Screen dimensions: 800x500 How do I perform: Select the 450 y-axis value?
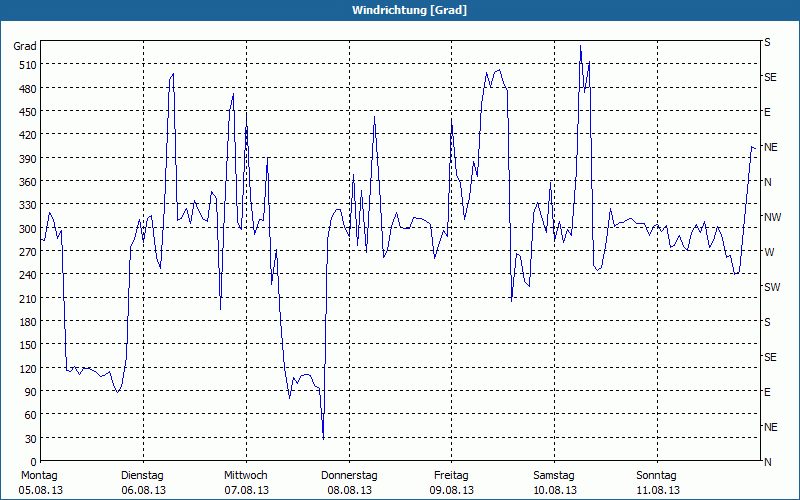(x=28, y=112)
